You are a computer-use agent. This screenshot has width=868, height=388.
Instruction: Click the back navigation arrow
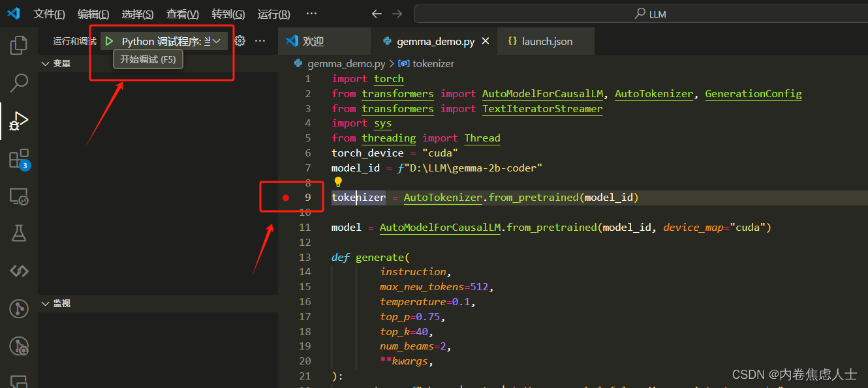tap(377, 13)
